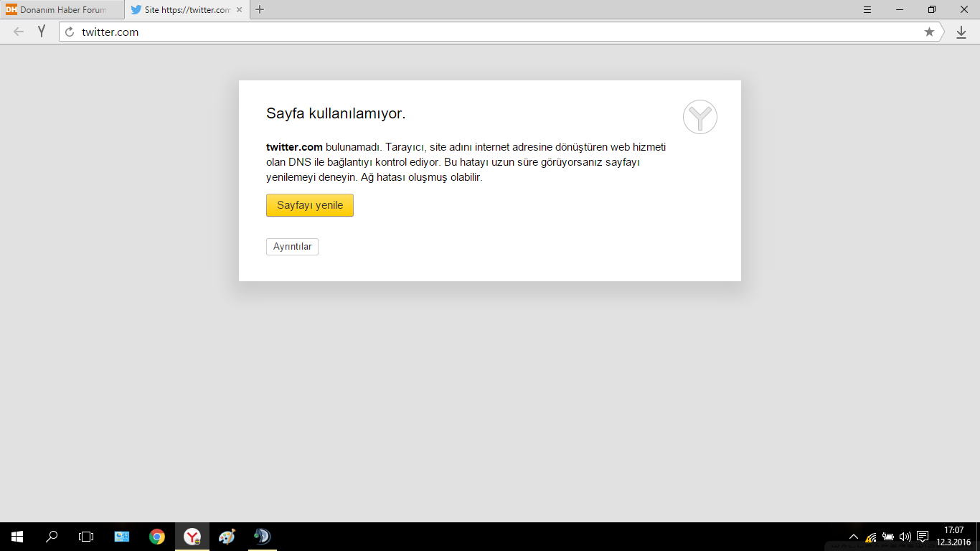Click the bold twitter.com error text
Image resolution: width=980 pixels, height=551 pixels.
294,147
